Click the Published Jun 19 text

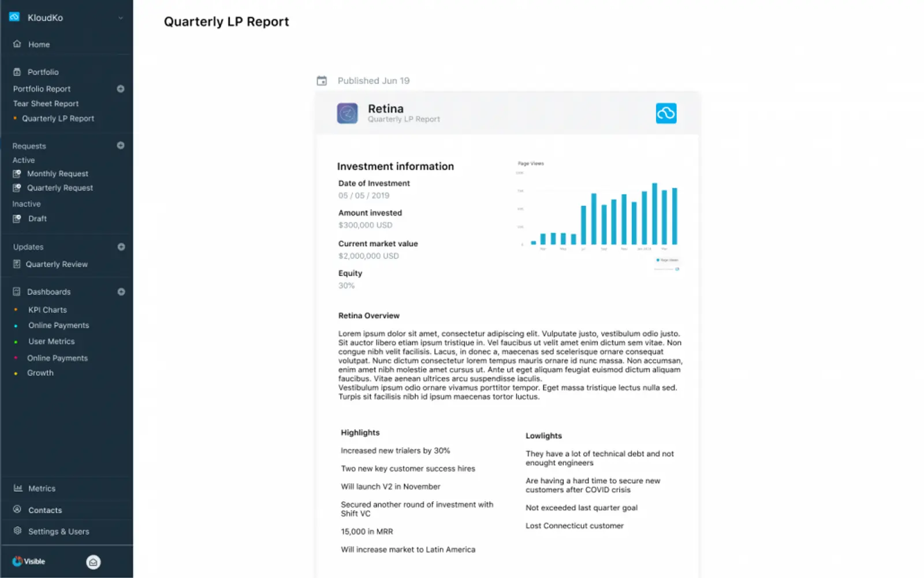374,81
